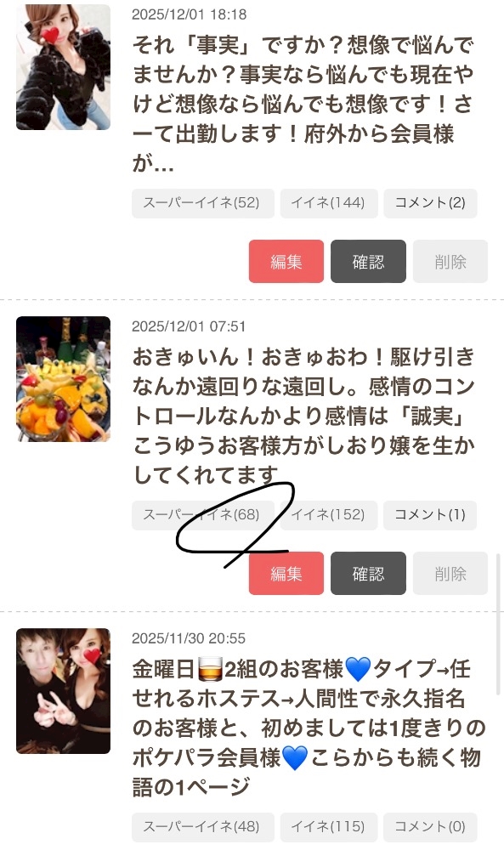Click the red 編集 button of the 18:18 post

tap(286, 261)
